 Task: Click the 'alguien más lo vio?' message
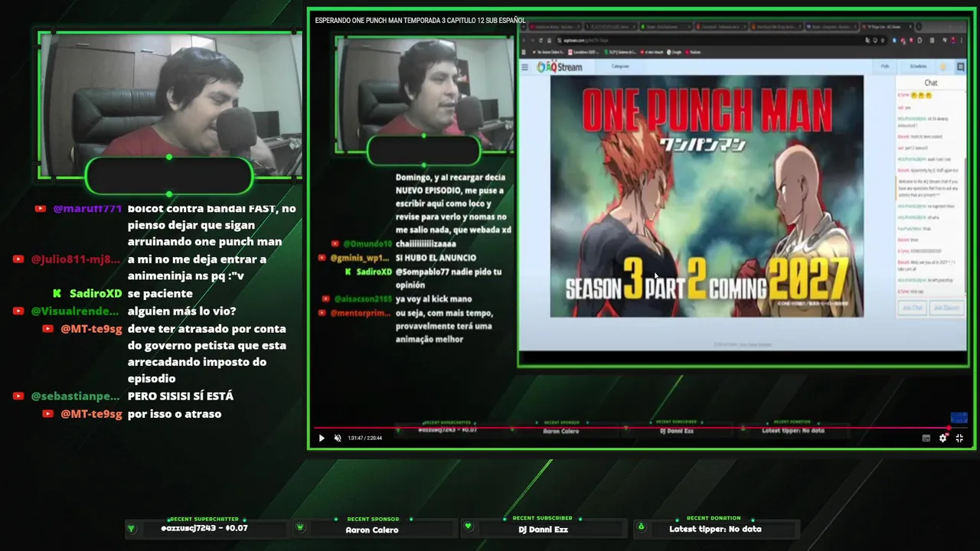pyautogui.click(x=181, y=311)
